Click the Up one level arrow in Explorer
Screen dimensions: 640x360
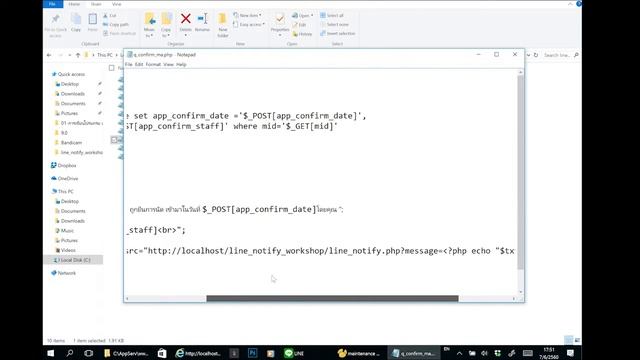(78, 55)
